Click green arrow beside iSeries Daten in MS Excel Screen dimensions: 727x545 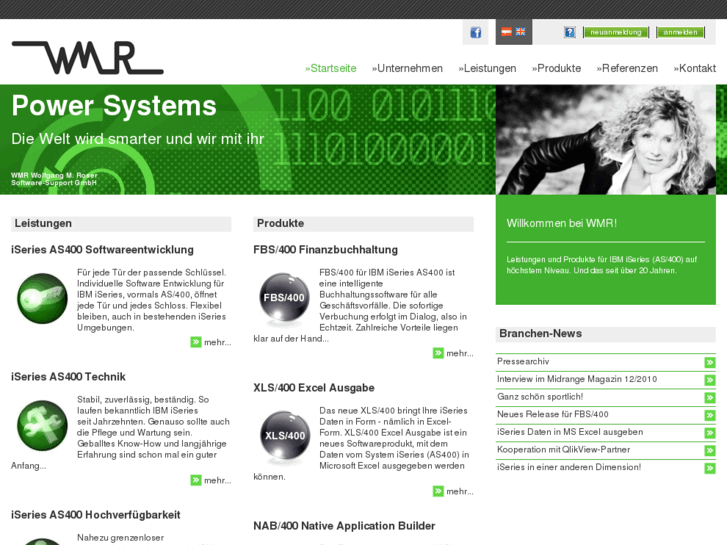click(710, 433)
